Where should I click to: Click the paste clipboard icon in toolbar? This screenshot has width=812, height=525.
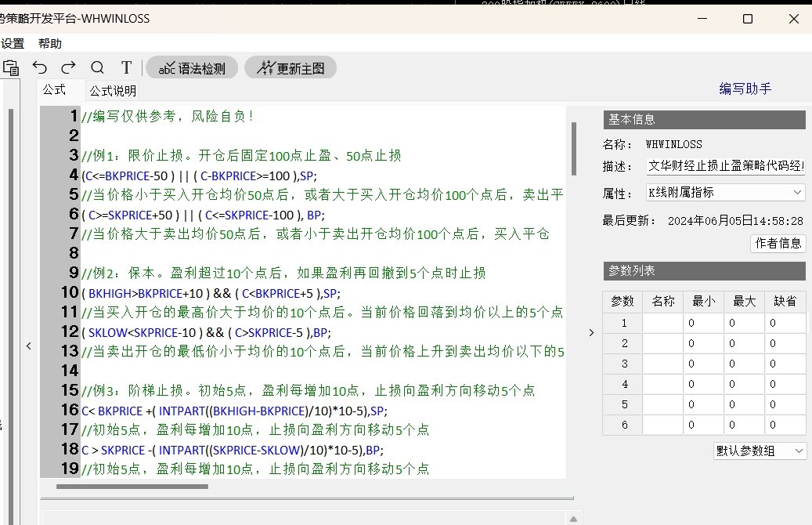(x=10, y=67)
